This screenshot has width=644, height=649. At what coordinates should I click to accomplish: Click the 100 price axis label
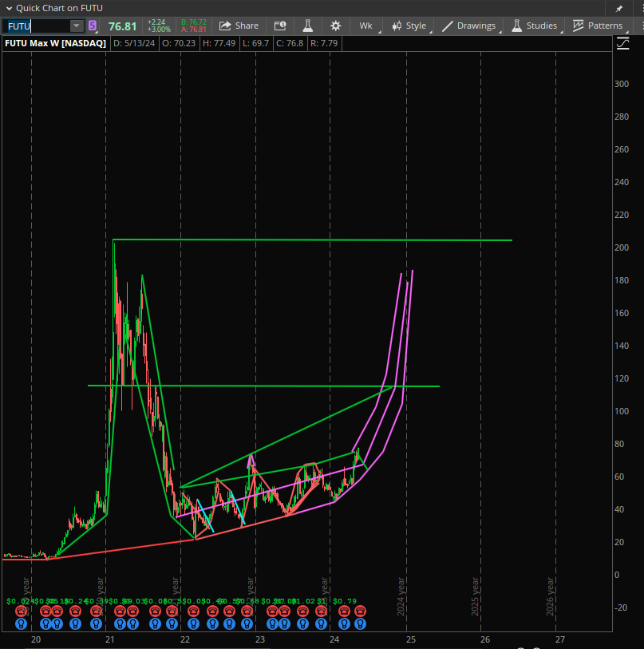coord(622,411)
